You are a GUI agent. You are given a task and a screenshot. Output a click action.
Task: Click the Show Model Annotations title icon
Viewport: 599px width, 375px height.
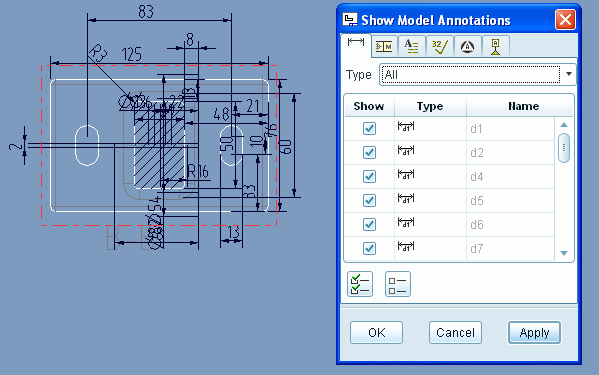pos(350,19)
